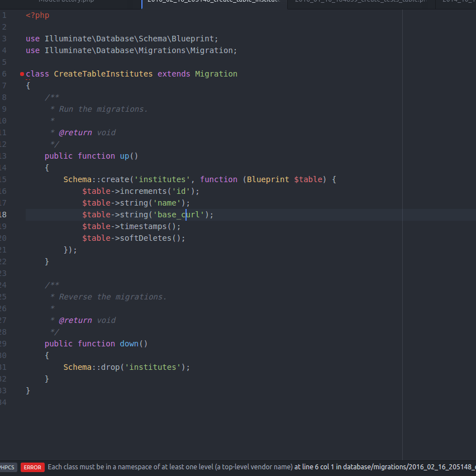Open the 'at line 6 col 1 in database/migrations' link

click(385, 467)
